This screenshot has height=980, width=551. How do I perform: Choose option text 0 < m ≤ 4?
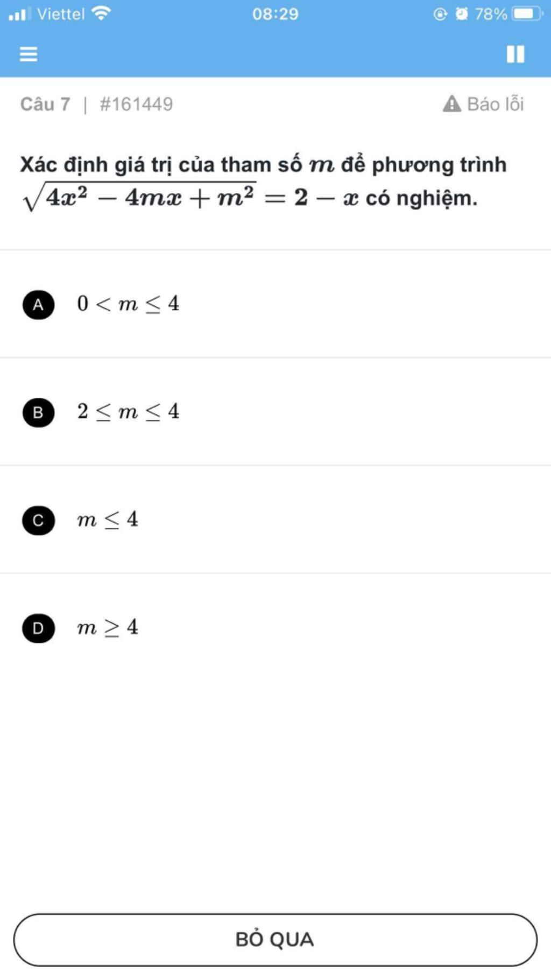(x=128, y=304)
